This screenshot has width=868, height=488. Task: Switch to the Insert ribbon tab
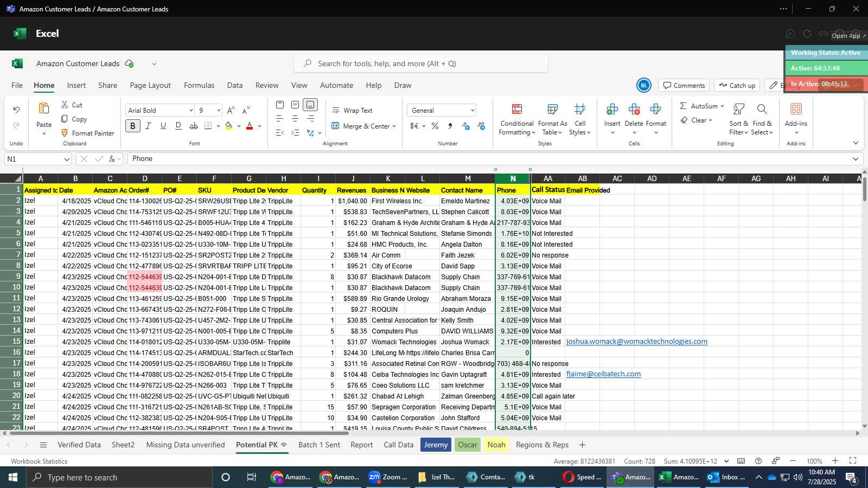(x=76, y=85)
